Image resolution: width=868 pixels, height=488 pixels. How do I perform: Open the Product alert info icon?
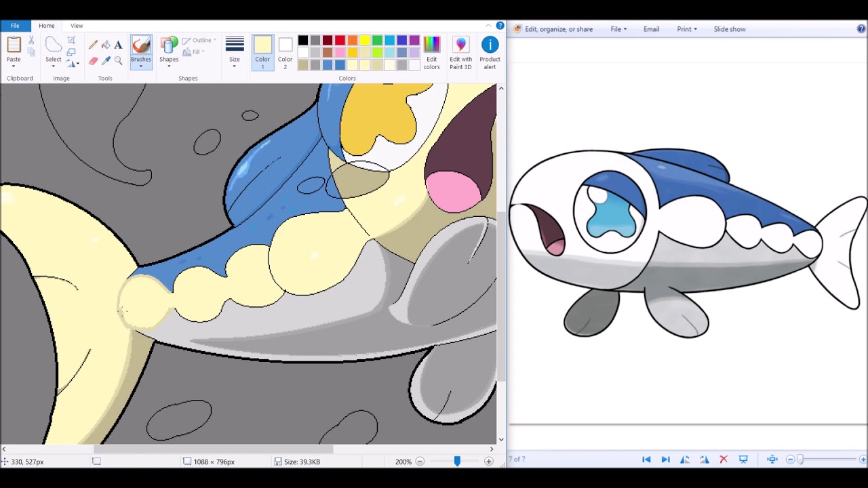coord(490,45)
